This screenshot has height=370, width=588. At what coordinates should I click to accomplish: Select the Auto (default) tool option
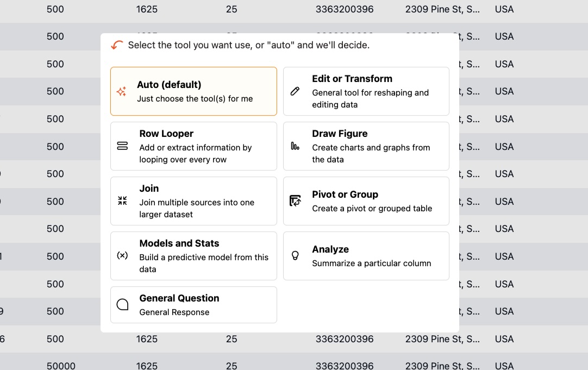[x=193, y=91]
